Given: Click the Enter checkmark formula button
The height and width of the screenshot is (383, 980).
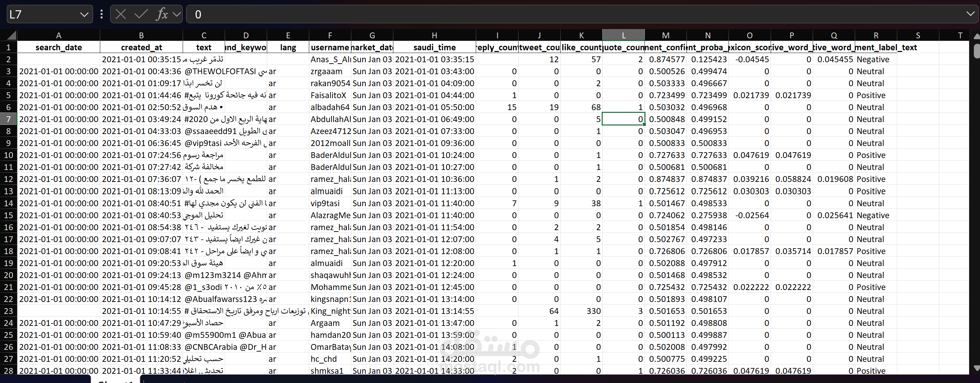Looking at the screenshot, I should click(x=141, y=14).
